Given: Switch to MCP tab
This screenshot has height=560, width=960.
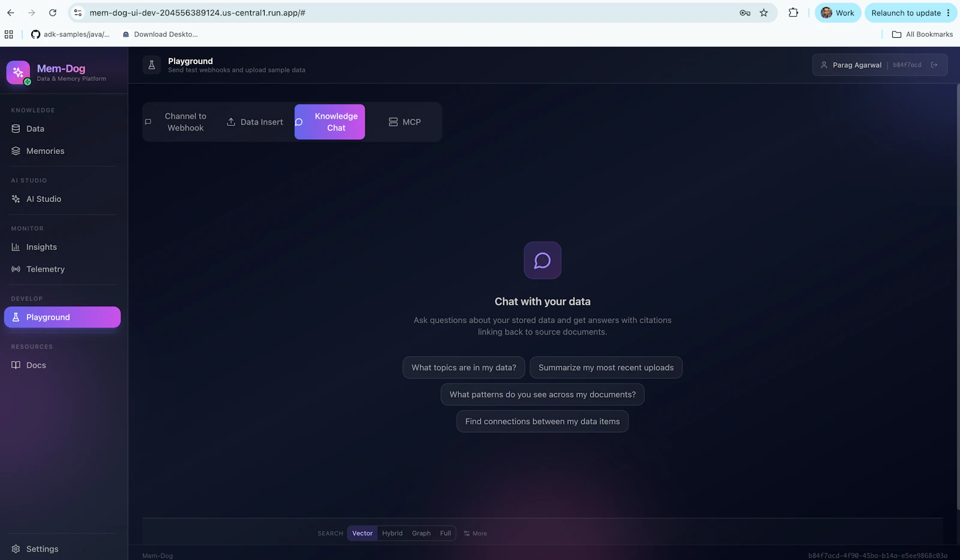Looking at the screenshot, I should (404, 122).
